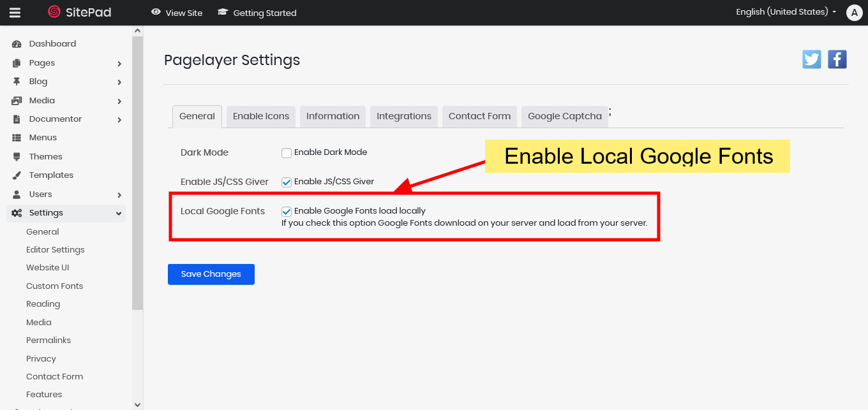
Task: Uncheck Enable Google Fonts load locally
Action: coord(287,211)
